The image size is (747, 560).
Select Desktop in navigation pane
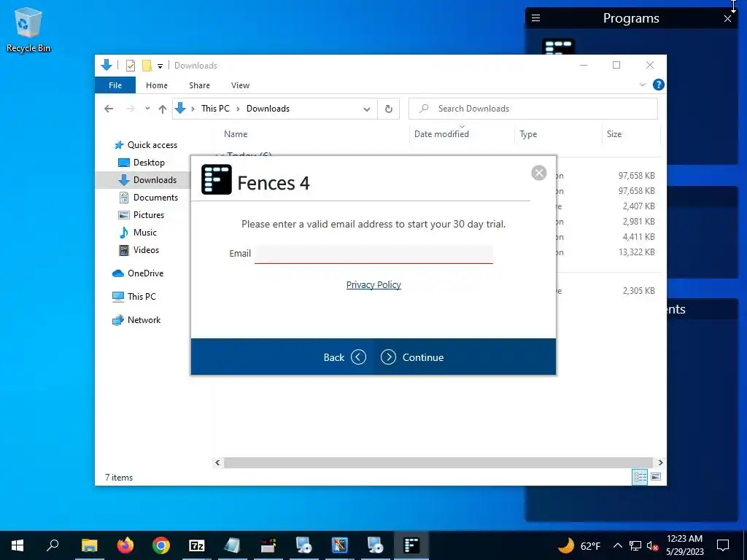click(x=141, y=163)
